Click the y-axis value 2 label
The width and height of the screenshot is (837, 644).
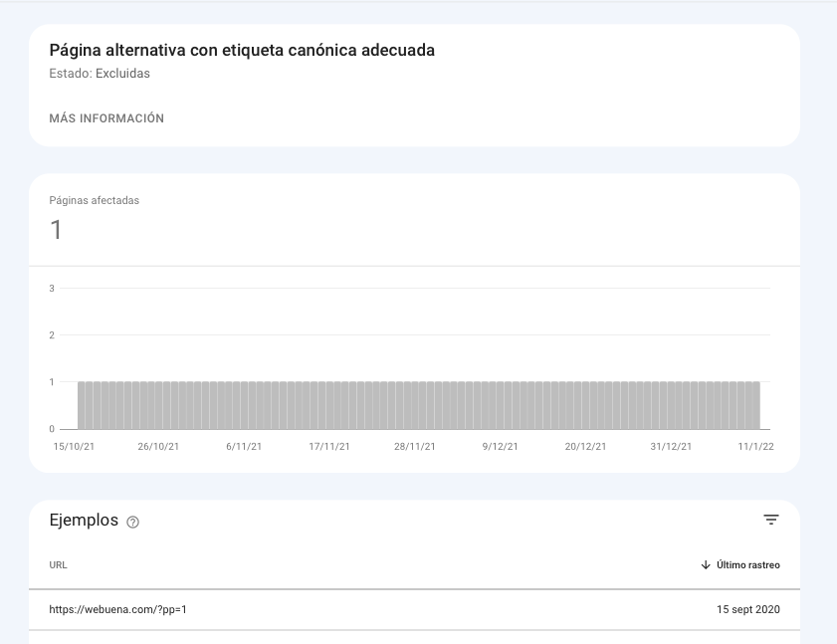pos(52,335)
